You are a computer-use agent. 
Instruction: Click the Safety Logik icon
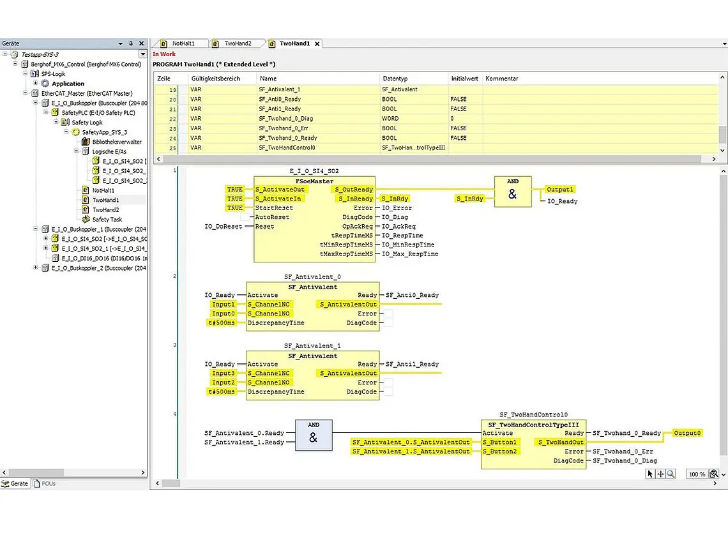pos(66,122)
